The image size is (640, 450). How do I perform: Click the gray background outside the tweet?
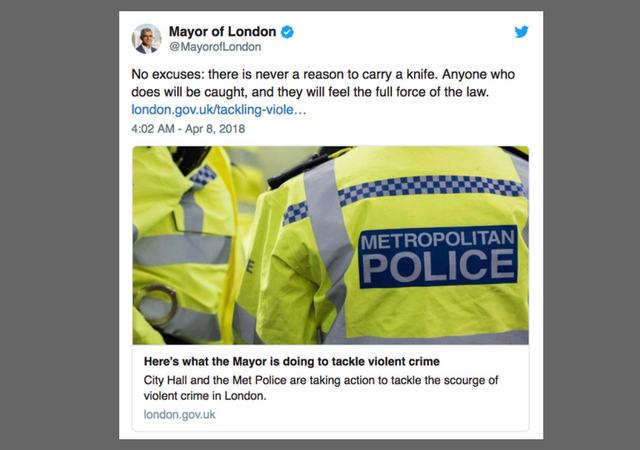[x=59, y=225]
